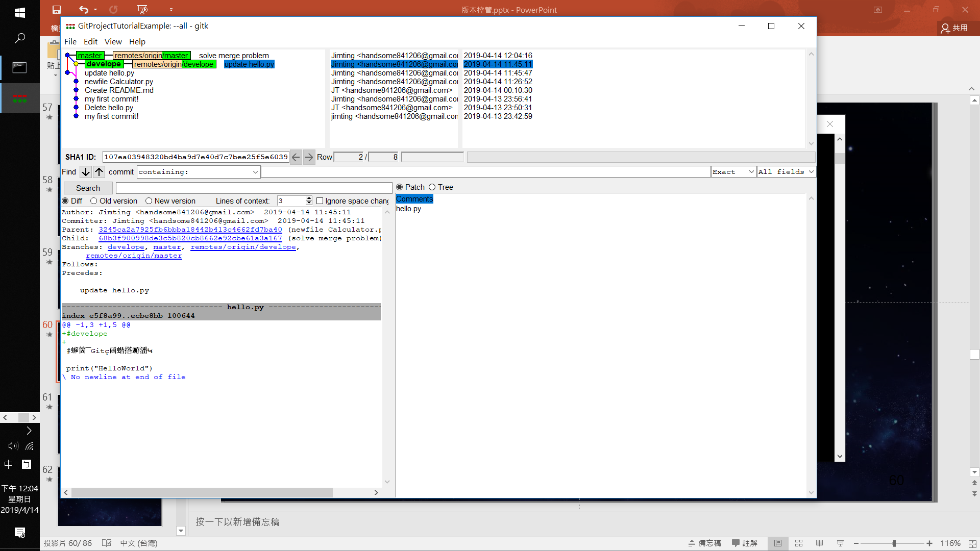
Task: Open the Help menu
Action: coord(137,42)
